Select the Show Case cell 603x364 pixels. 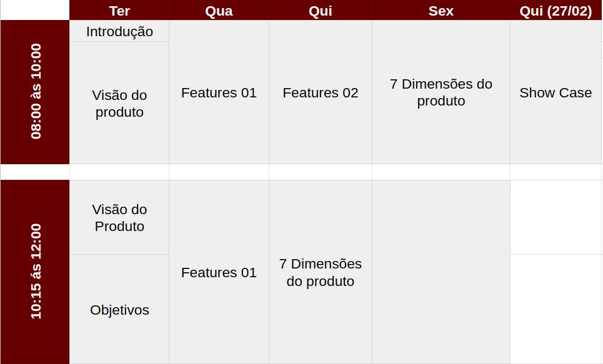[556, 92]
